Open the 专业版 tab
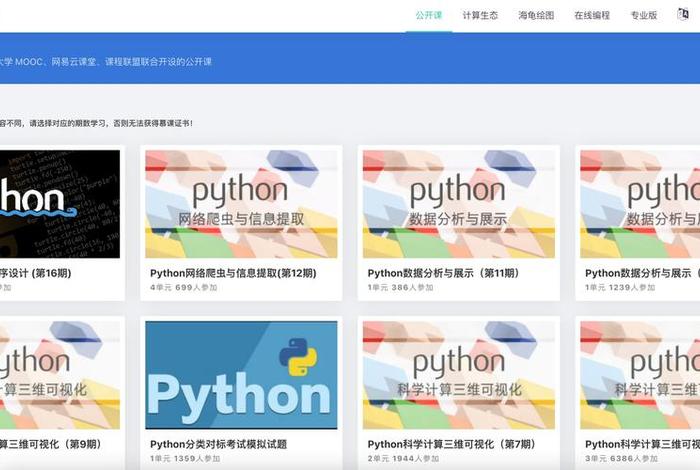 click(643, 15)
